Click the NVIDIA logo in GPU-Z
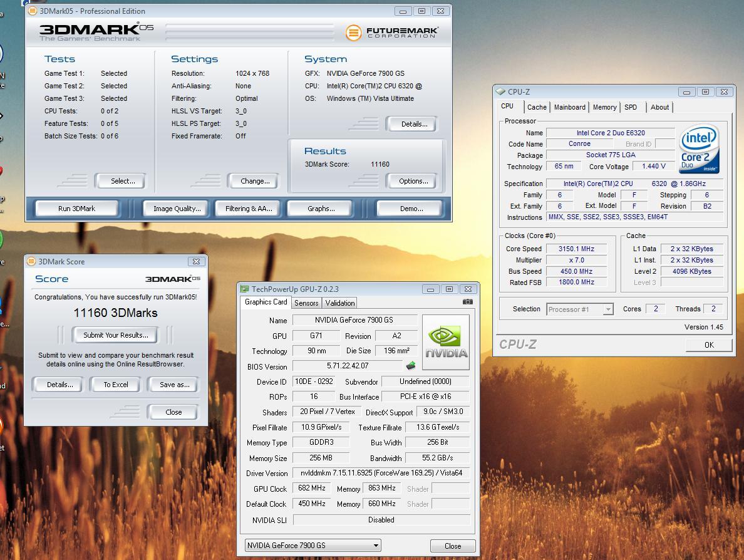 (x=445, y=342)
